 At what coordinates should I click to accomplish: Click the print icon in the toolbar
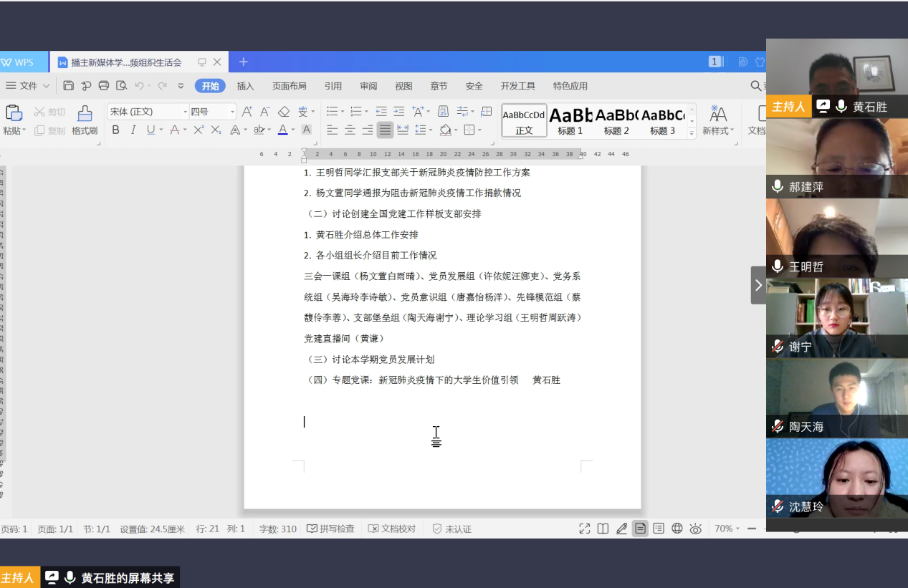(104, 86)
